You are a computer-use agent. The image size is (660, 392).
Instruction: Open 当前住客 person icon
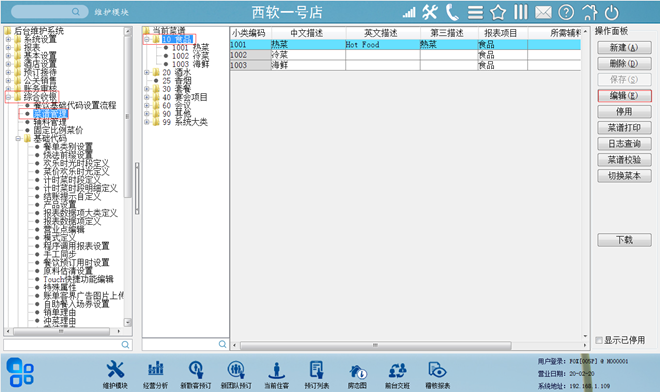277,370
